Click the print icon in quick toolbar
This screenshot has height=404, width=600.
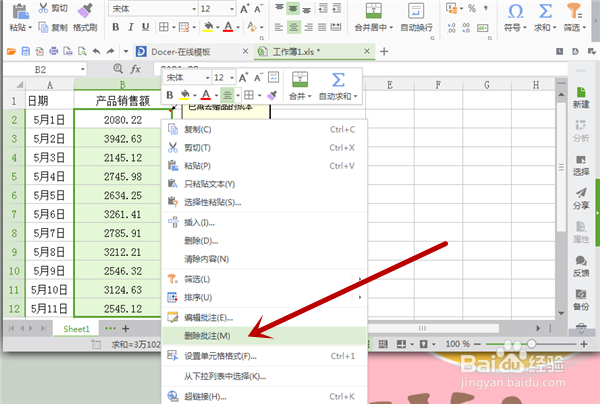[54, 51]
